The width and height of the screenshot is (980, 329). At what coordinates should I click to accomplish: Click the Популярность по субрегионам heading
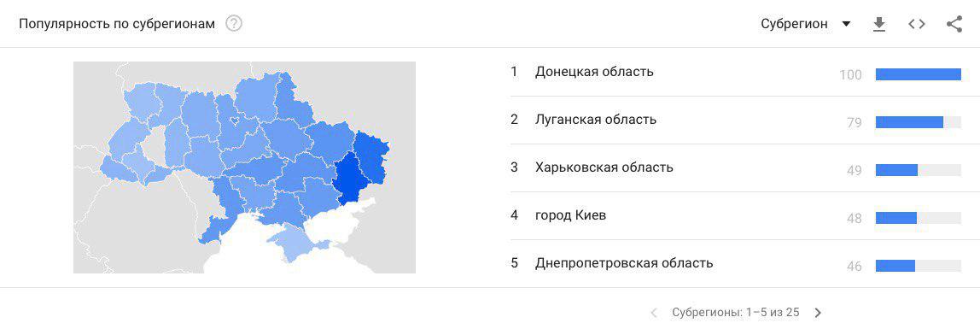[117, 24]
